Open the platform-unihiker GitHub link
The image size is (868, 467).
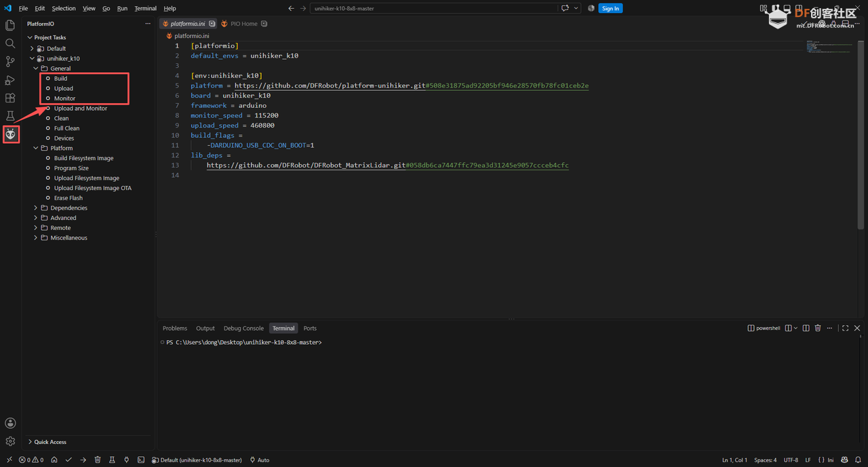[412, 86]
